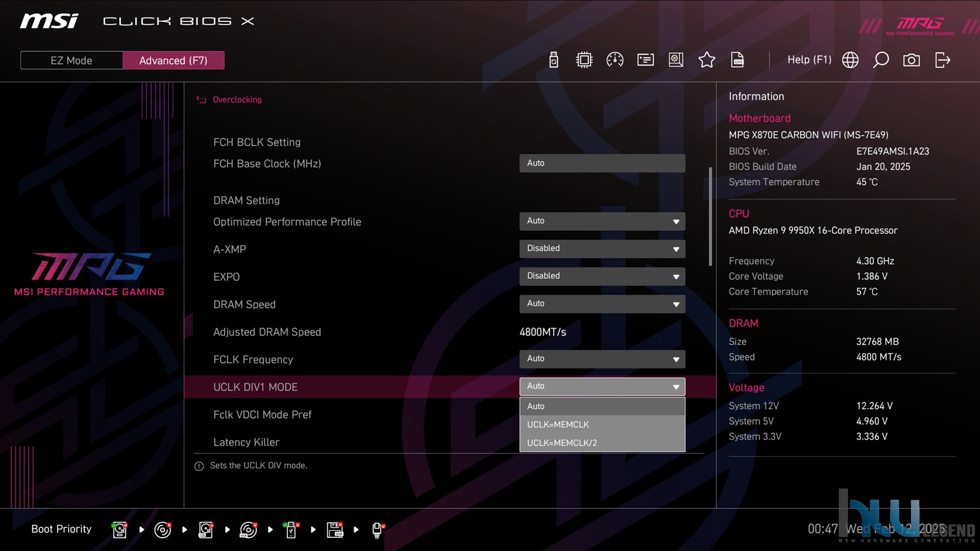Open the LOG file icon

pos(737,60)
